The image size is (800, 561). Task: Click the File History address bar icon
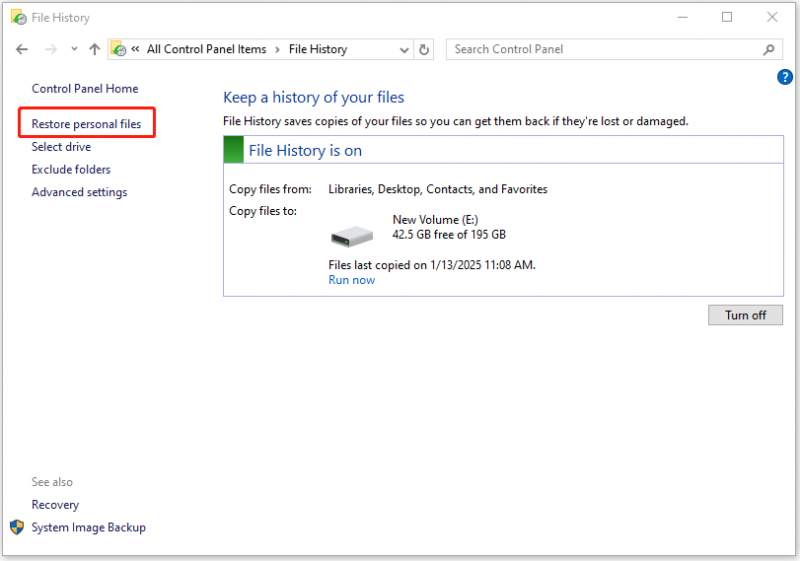tap(118, 49)
